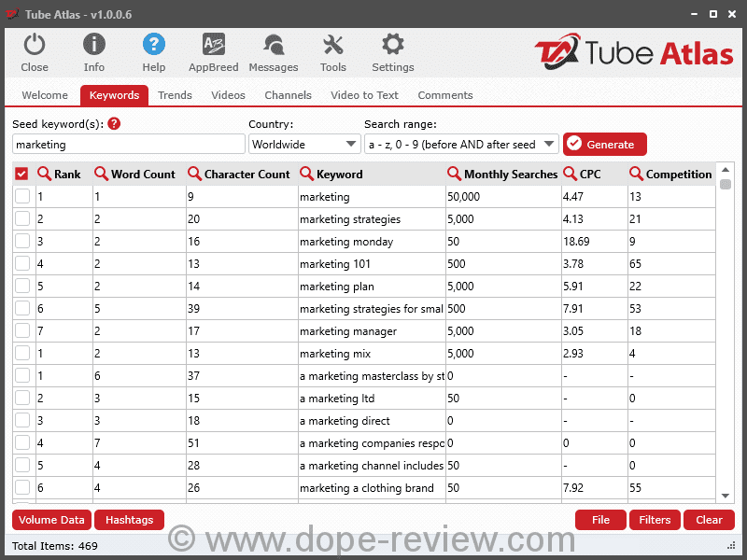Viewport: 747px width, 560px height.
Task: Tick the checkbox for marketing mix row
Action: pos(22,353)
